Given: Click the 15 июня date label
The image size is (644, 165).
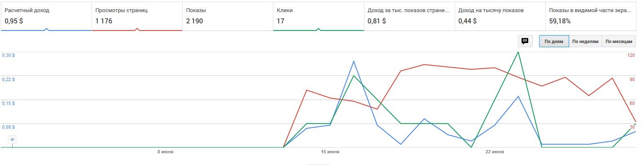Looking at the screenshot, I should [330, 152].
